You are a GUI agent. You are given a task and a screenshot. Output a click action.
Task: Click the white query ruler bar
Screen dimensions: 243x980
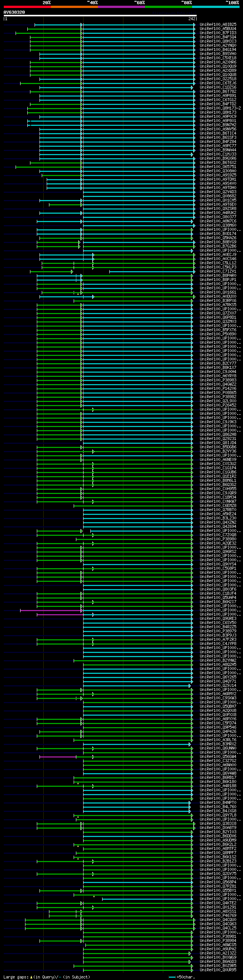[x=100, y=16]
